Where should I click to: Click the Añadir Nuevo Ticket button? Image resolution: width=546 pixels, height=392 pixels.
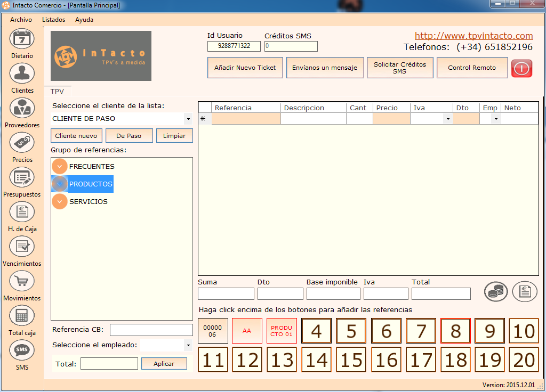tap(245, 68)
